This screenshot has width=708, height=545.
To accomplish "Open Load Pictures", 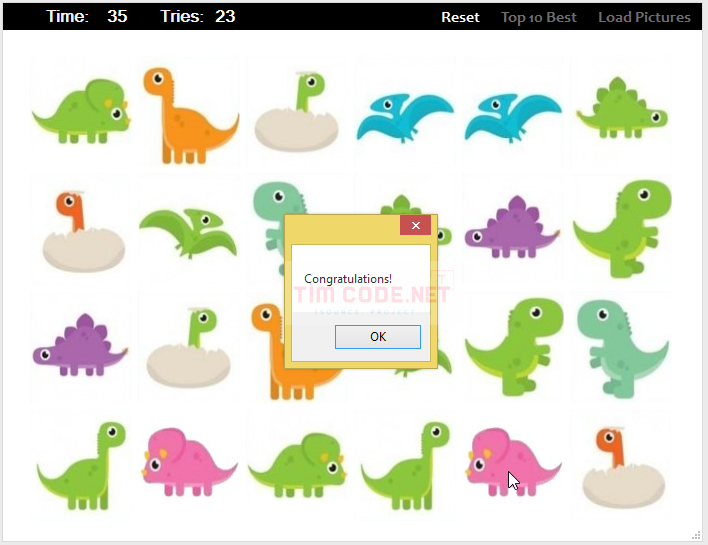I will (x=644, y=17).
